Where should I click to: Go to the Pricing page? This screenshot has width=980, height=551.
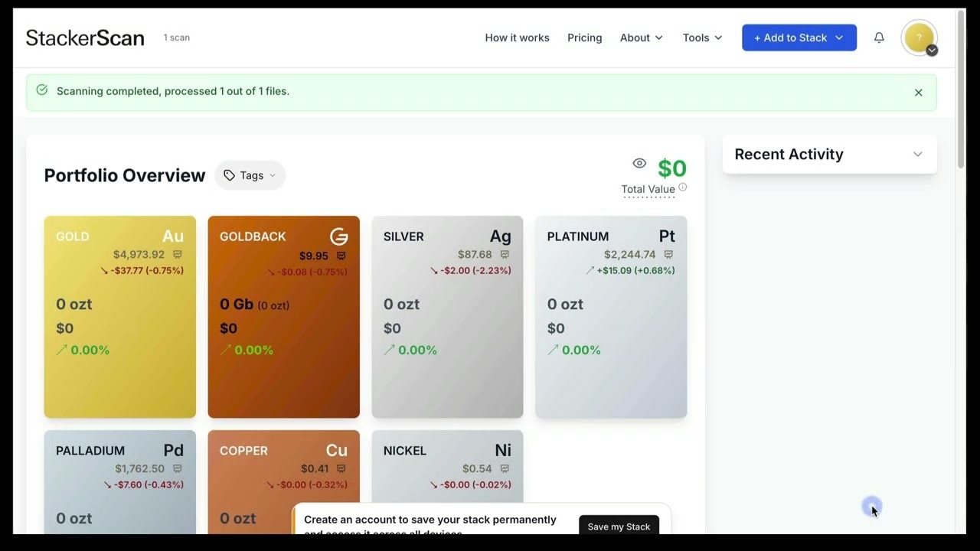[585, 37]
